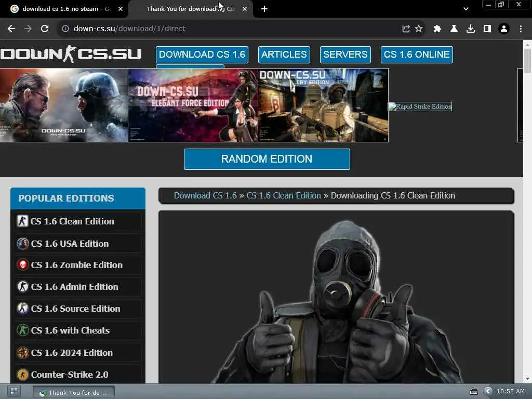Click the green 'with Cheats' icon
Screen dimensions: 532x399
click(x=23, y=330)
